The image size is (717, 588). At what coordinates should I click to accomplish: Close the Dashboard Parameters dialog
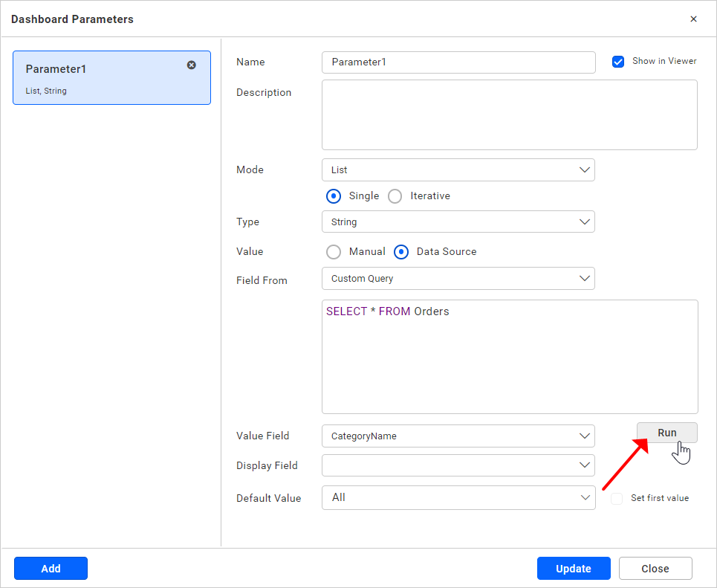point(693,19)
